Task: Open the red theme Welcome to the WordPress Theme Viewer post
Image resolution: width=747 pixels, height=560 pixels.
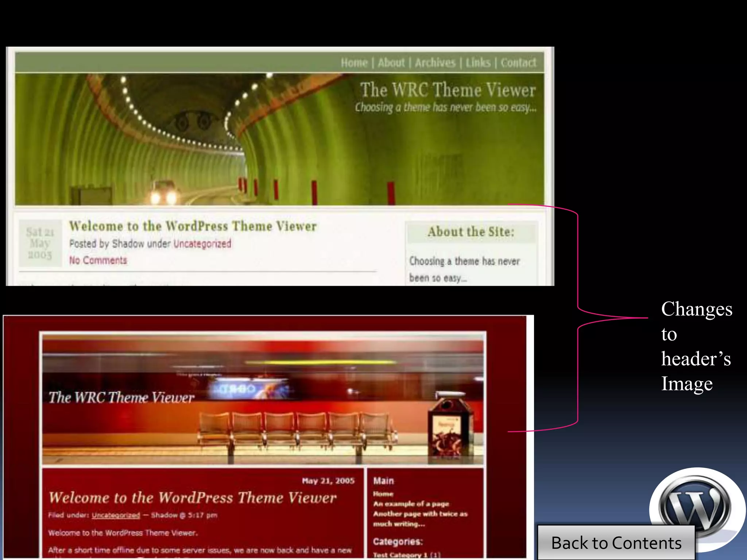Action: [193, 498]
